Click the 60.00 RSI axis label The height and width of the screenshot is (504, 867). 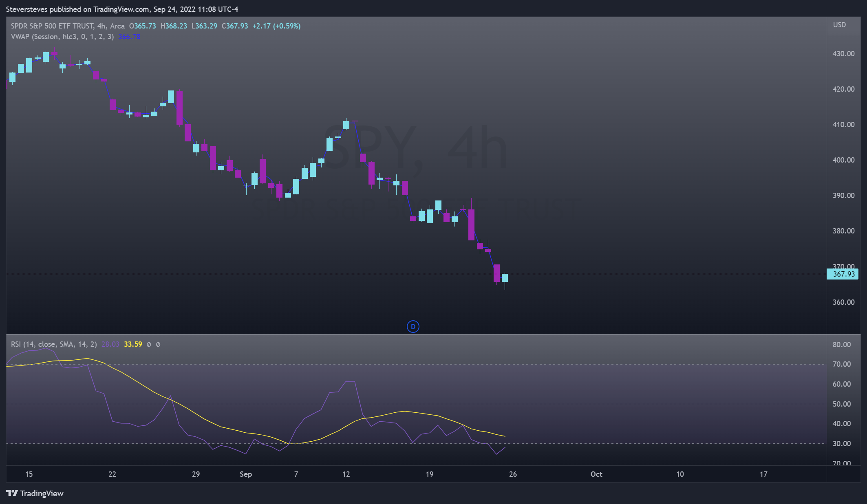(x=842, y=384)
